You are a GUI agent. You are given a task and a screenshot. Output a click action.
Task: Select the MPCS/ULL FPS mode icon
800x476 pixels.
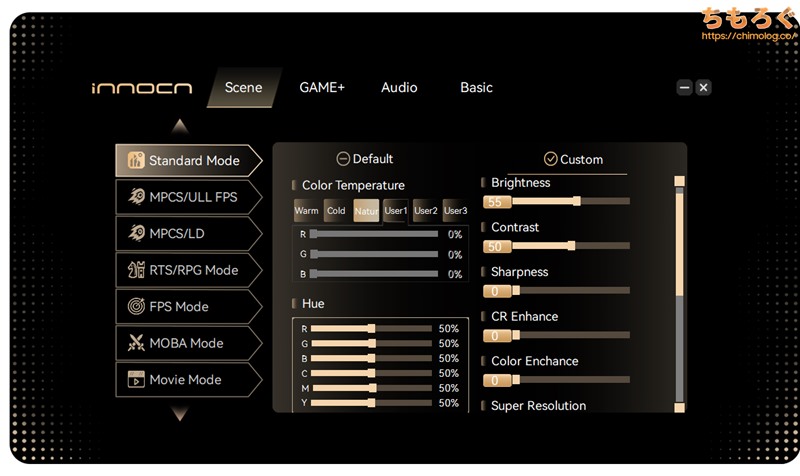tap(134, 197)
